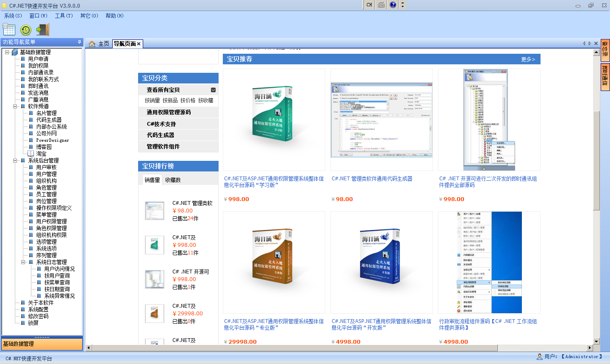Open green 学习版 product box thumbnail
The image size is (610, 364).
coord(274,120)
